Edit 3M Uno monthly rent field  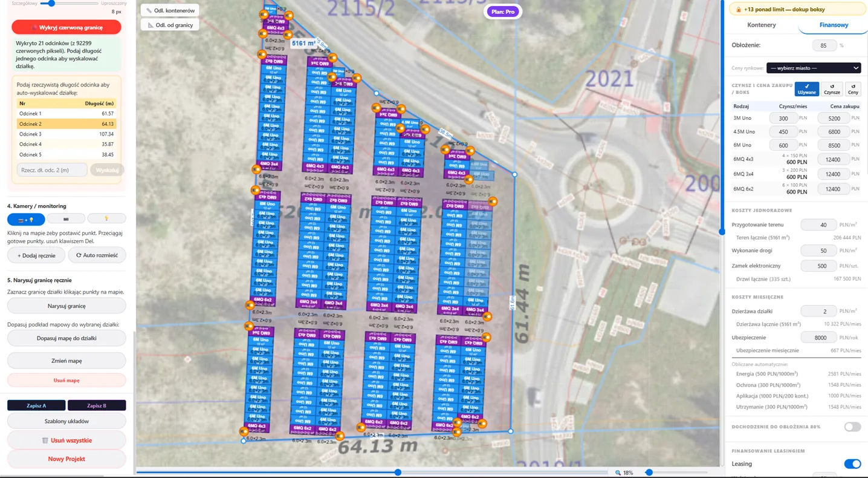(783, 119)
